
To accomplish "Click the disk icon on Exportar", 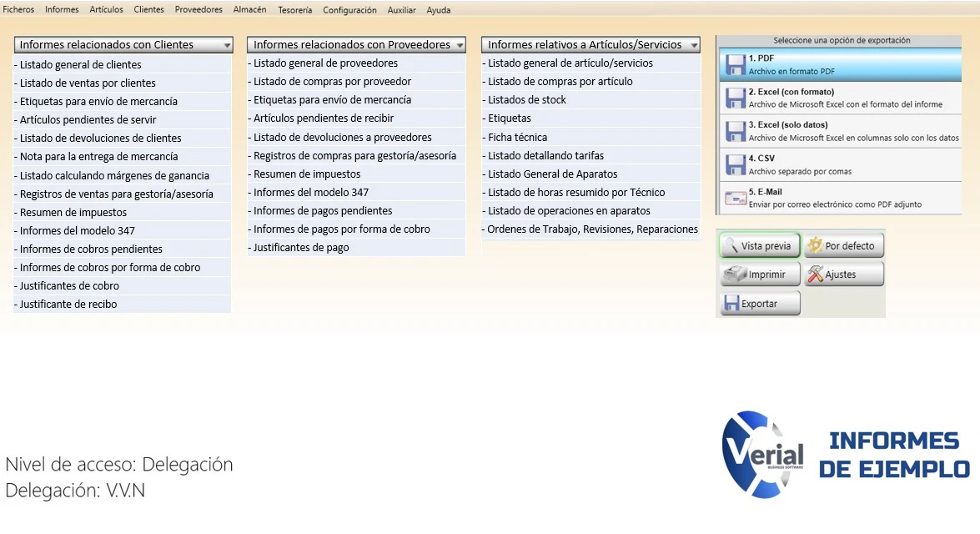I will [x=731, y=303].
